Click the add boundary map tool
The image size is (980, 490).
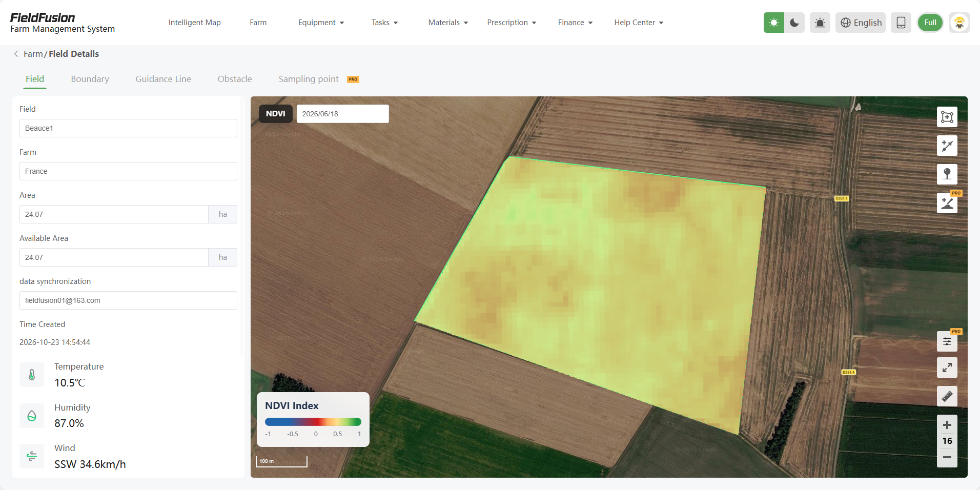tap(947, 117)
